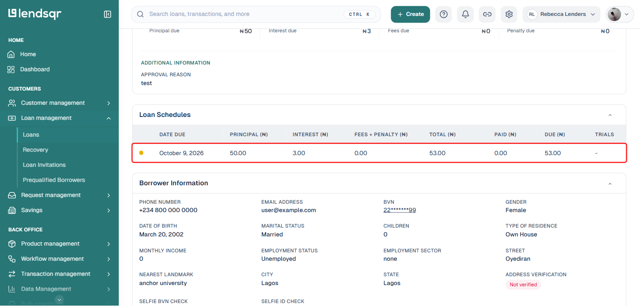Click the masked BVN link
This screenshot has width=644, height=306.
click(x=399, y=210)
